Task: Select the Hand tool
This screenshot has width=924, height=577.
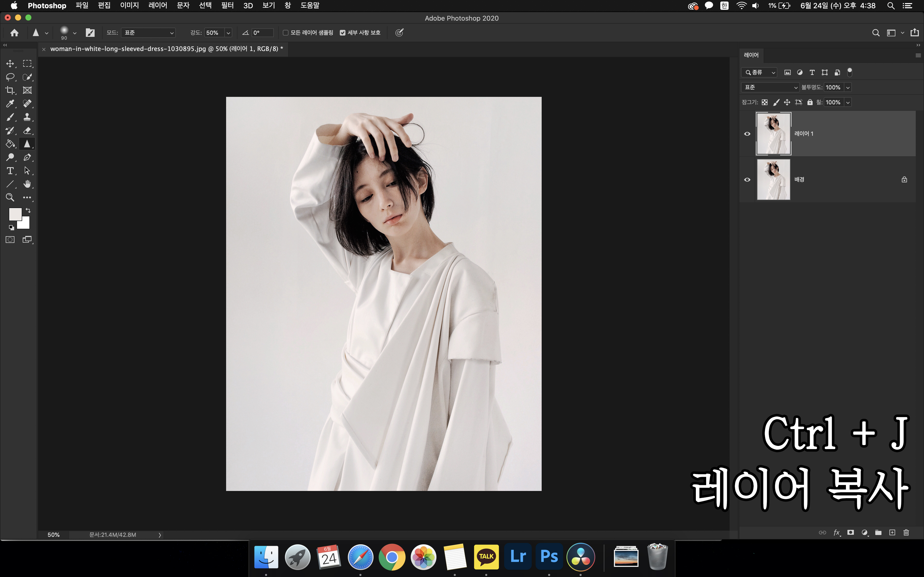Action: coord(27,184)
